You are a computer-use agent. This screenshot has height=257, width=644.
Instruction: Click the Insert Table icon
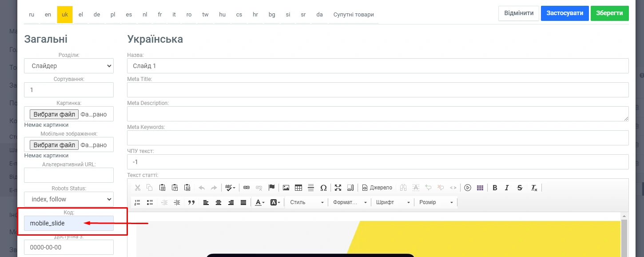tap(298, 188)
